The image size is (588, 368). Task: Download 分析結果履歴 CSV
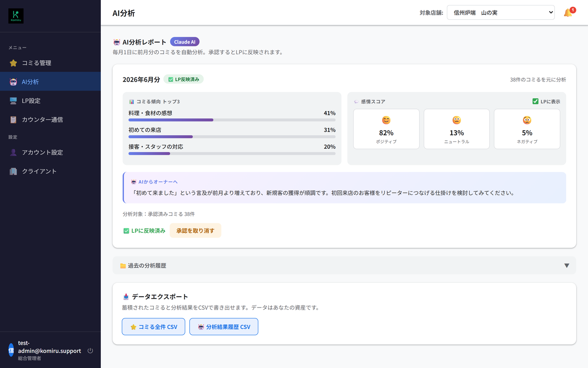click(224, 327)
